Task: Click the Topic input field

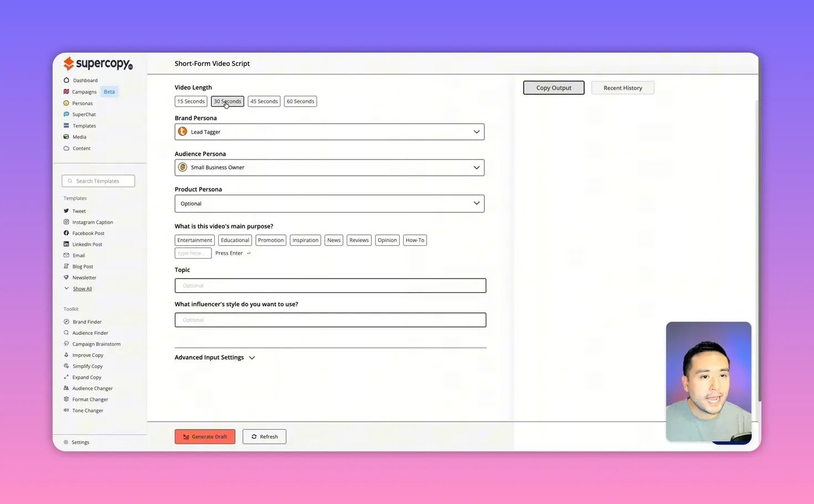Action: point(330,285)
